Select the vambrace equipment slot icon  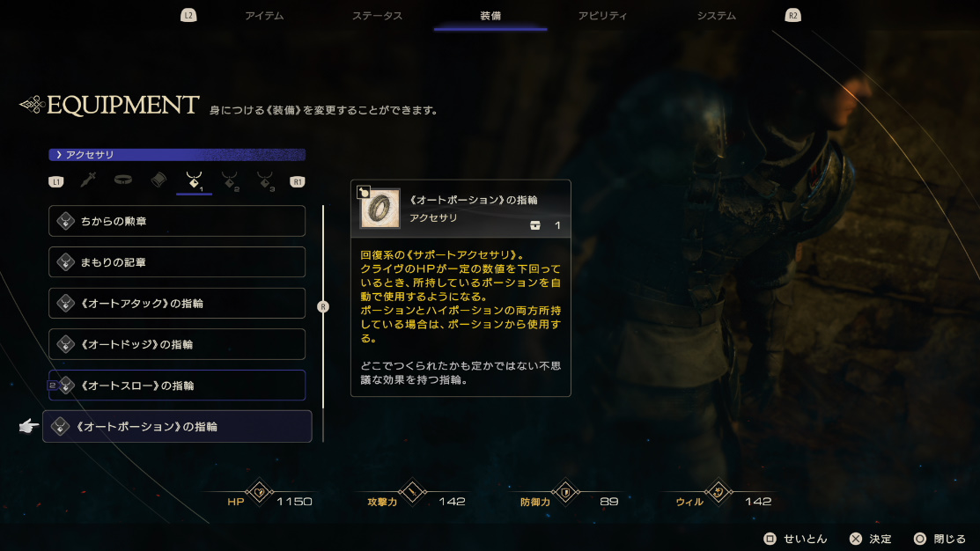click(x=158, y=180)
